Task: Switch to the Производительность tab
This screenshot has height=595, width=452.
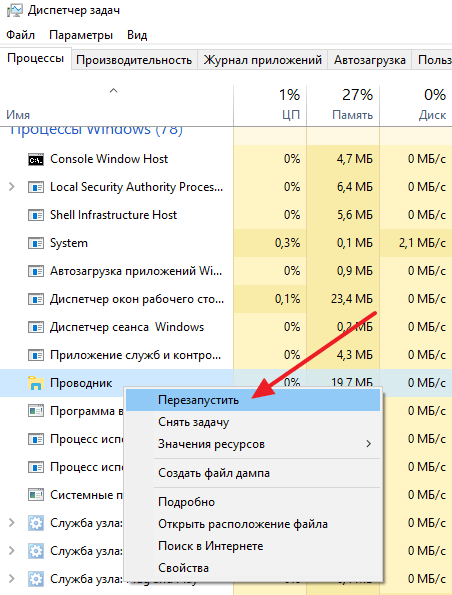Action: [x=134, y=60]
